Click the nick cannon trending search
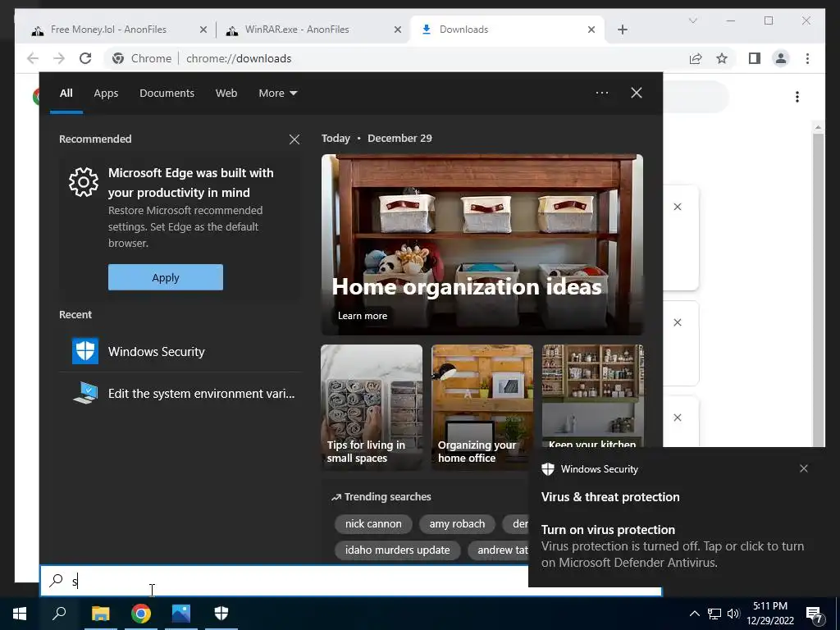840x630 pixels. coord(373,524)
